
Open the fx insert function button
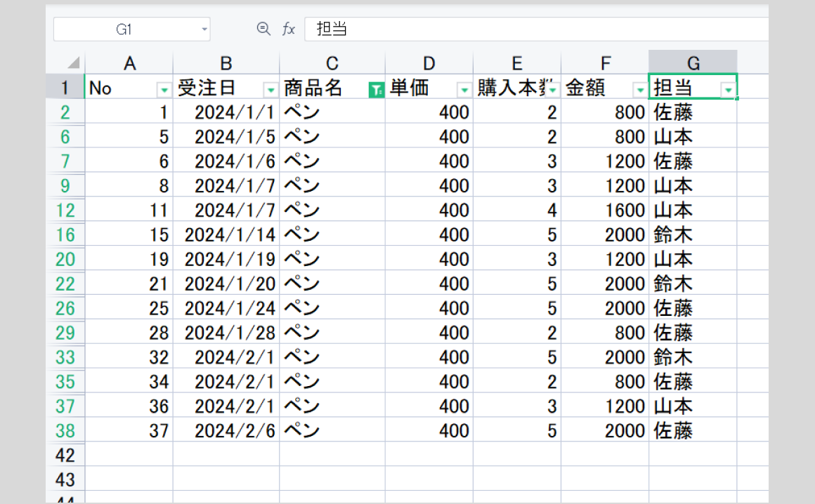(x=289, y=29)
